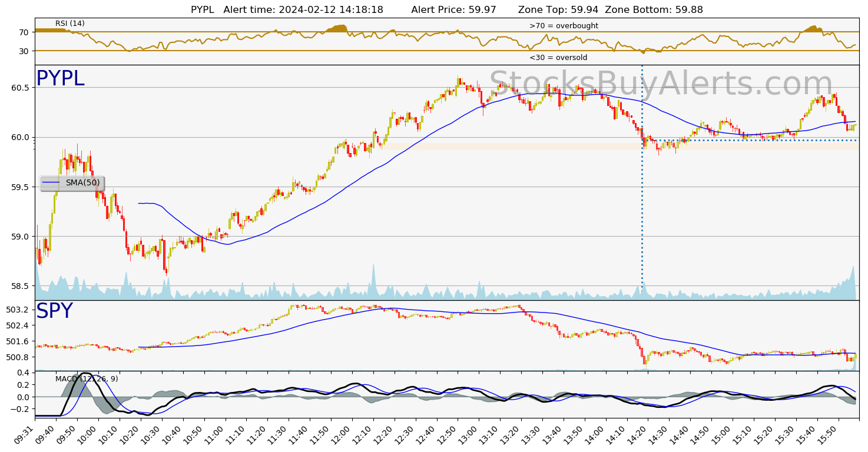868x452 pixels.
Task: Click the 500.8 SPY axis label
Action: [x=16, y=357]
